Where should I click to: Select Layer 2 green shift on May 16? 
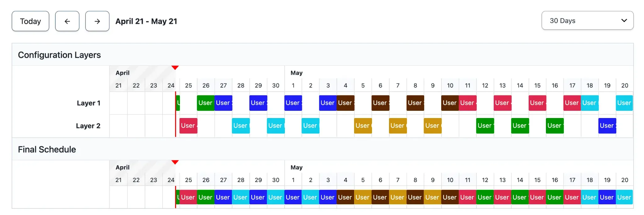pyautogui.click(x=555, y=126)
